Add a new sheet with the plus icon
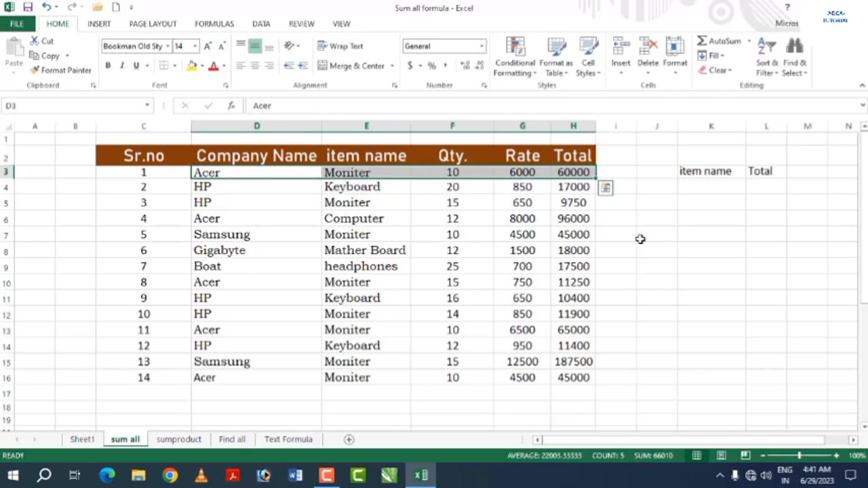Image resolution: width=868 pixels, height=488 pixels. point(349,439)
